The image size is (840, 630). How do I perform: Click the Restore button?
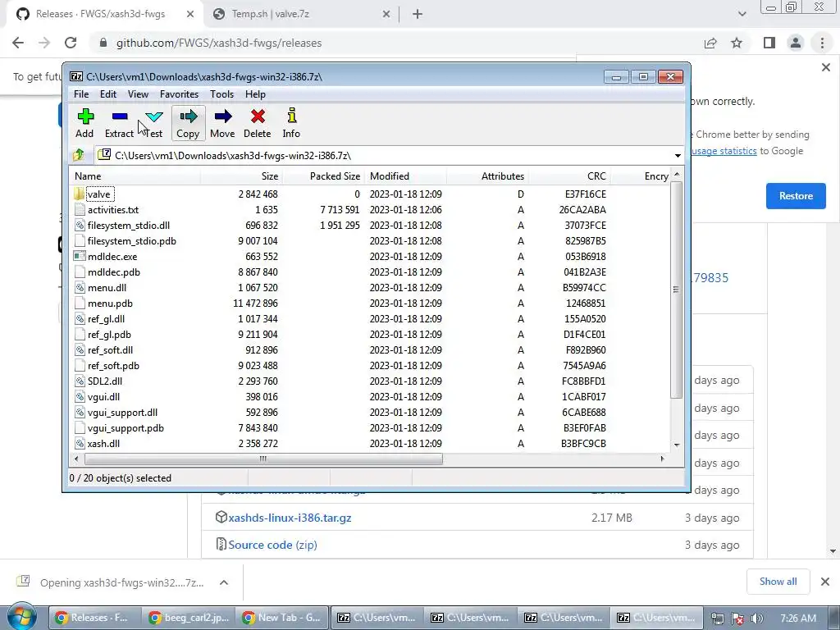pyautogui.click(x=796, y=196)
